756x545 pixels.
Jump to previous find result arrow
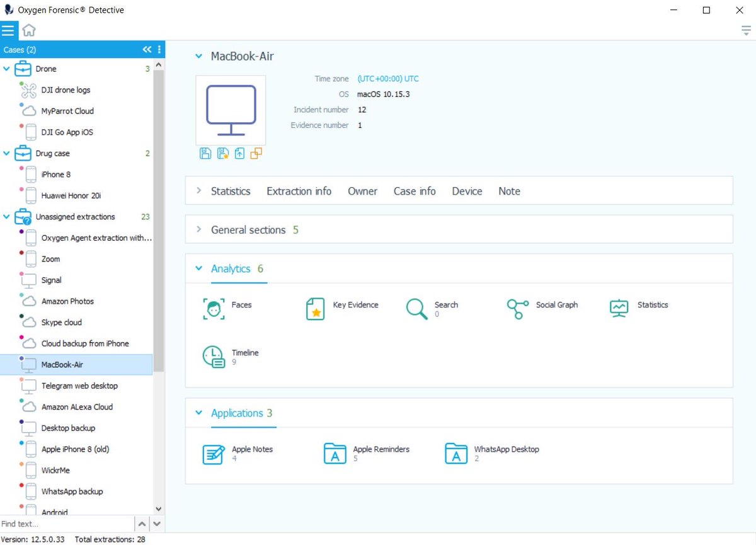[x=142, y=524]
